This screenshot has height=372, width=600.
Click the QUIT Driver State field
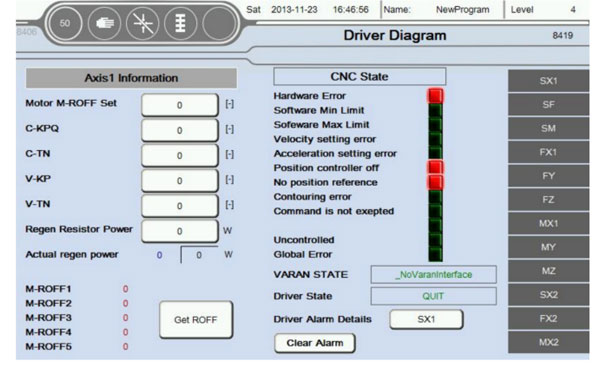point(434,296)
